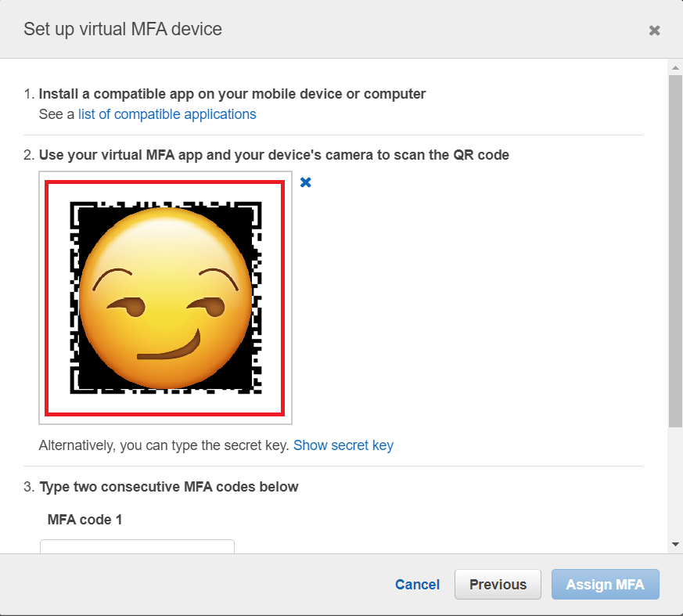This screenshot has width=683, height=616.
Task: Click inside the MFA code 1 field
Action: [x=136, y=546]
